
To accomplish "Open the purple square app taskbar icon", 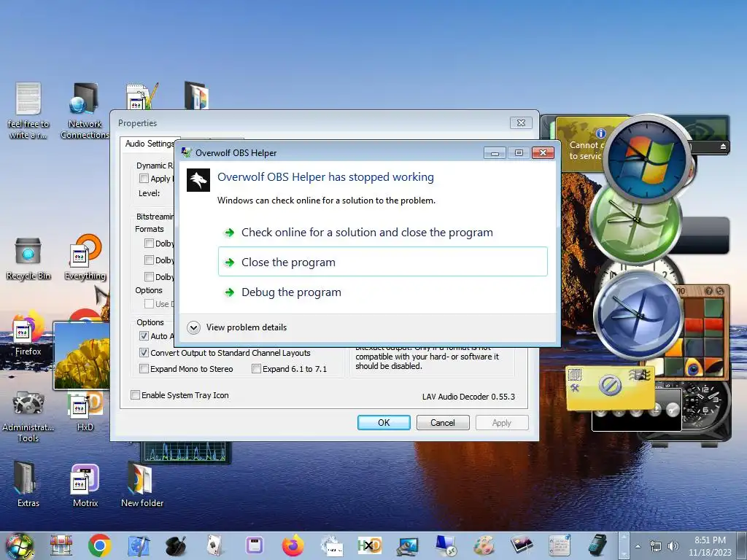I will point(254,545).
